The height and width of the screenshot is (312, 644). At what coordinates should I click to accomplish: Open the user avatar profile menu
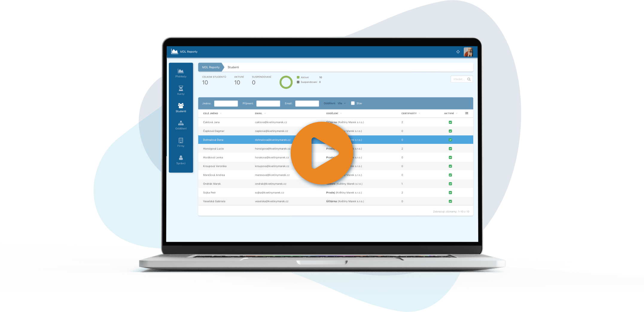[468, 52]
